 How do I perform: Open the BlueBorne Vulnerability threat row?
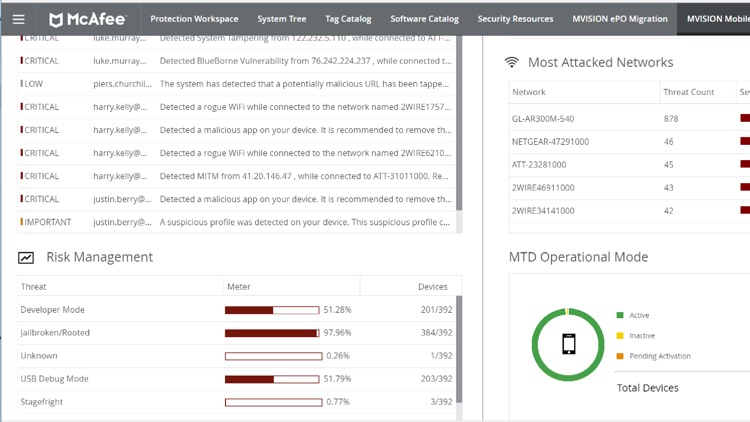coord(237,61)
